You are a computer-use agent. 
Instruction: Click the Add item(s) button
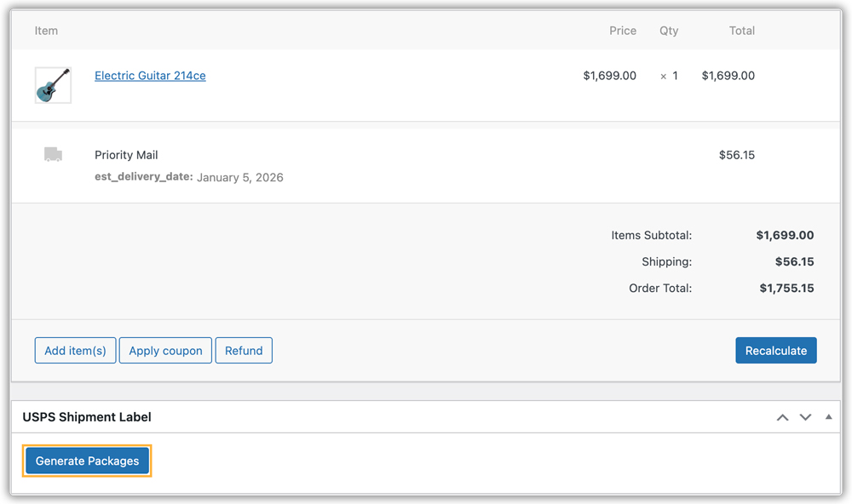[x=75, y=351]
